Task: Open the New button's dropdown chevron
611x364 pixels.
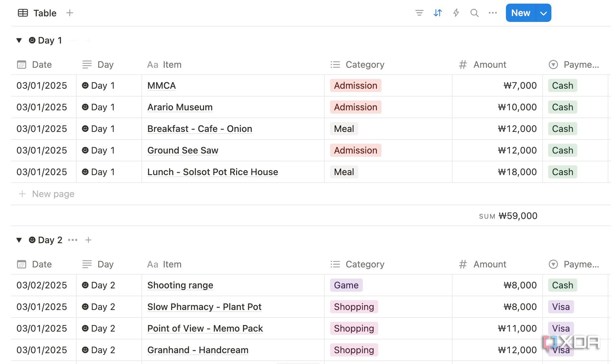Action: 543,13
